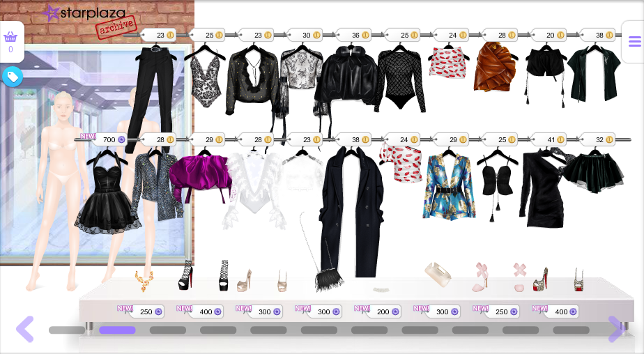Select the black corset top priced 25

point(498,180)
